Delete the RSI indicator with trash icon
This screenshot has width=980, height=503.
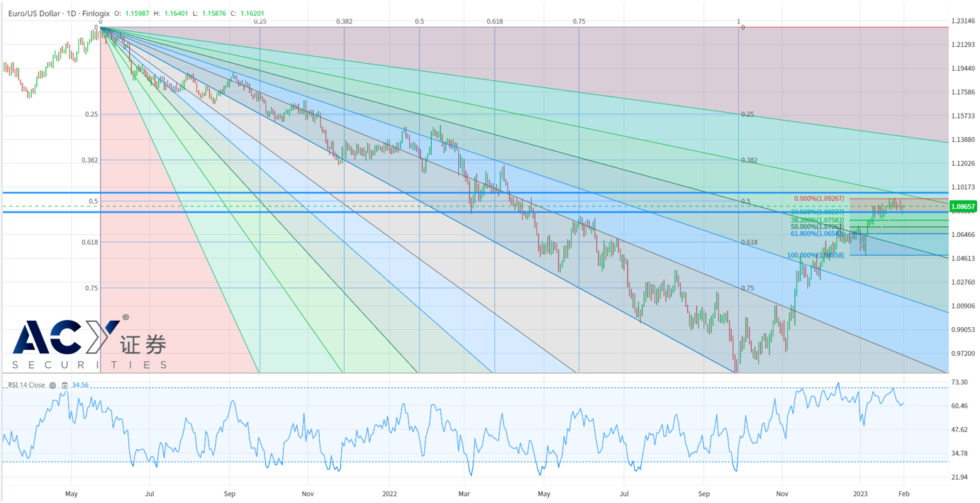coord(65,385)
